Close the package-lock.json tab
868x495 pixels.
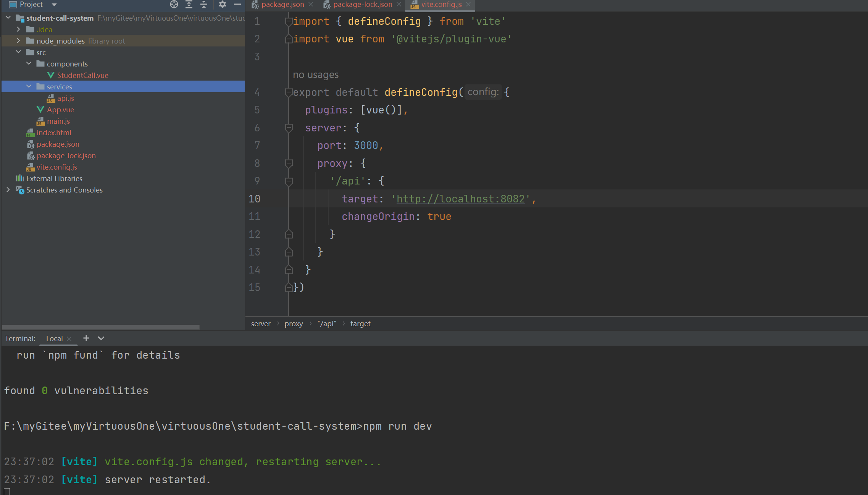point(399,5)
